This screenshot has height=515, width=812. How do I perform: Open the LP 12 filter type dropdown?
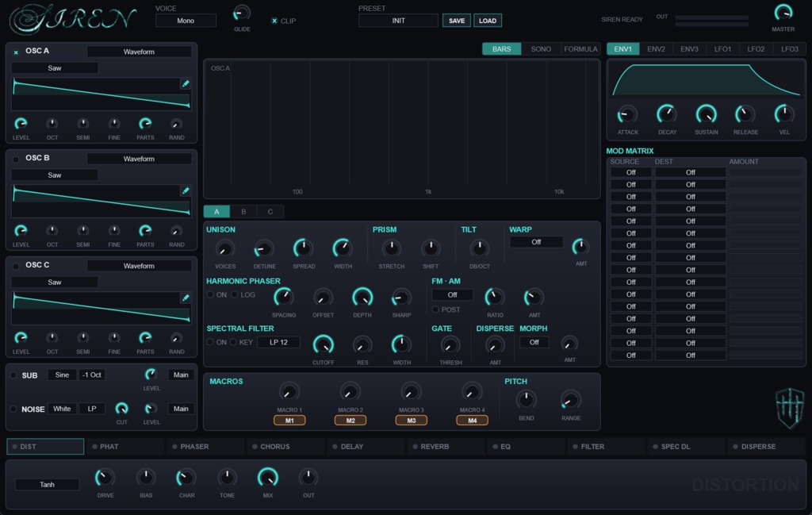click(278, 342)
